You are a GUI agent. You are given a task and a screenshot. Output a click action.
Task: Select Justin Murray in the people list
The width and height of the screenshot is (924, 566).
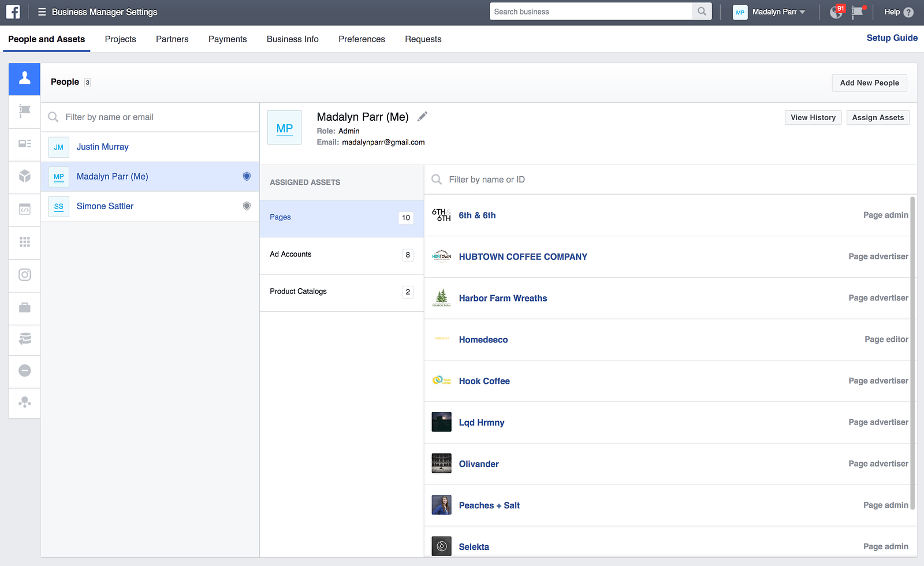click(x=150, y=147)
